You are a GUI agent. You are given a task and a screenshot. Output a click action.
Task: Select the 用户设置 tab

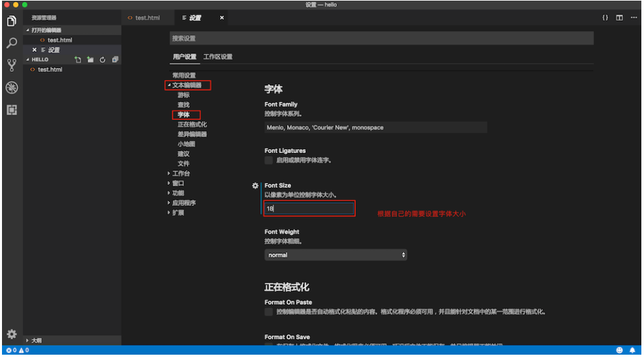[x=184, y=57]
